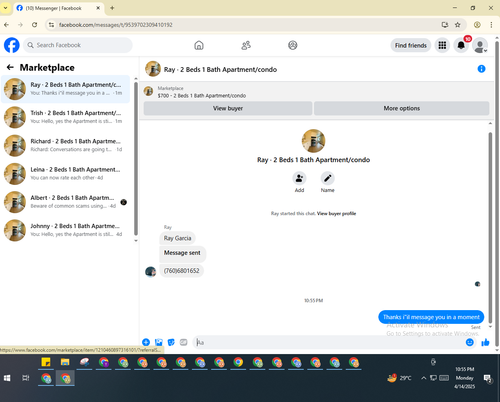
Task: Open Trish chat in conversation list
Action: coord(65,117)
